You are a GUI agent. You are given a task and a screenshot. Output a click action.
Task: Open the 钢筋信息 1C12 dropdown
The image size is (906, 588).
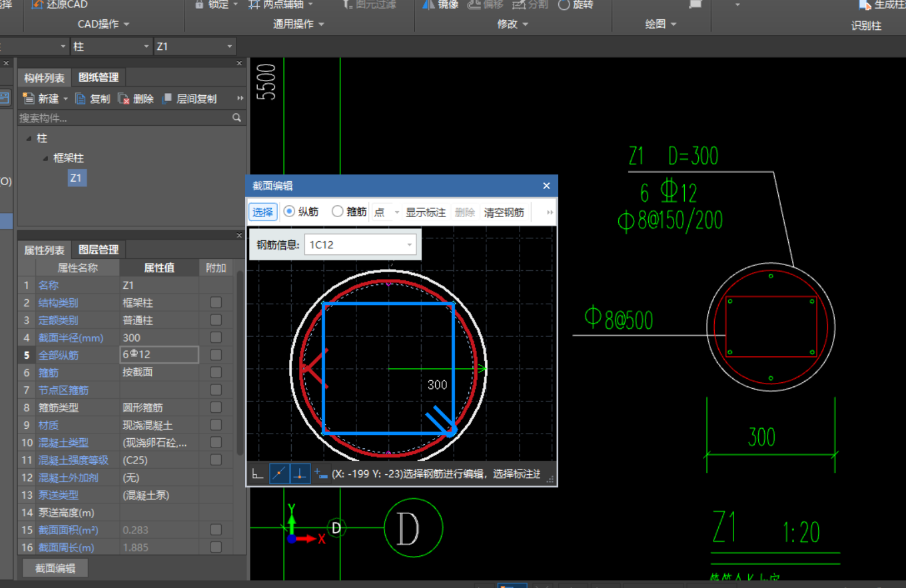tap(409, 245)
